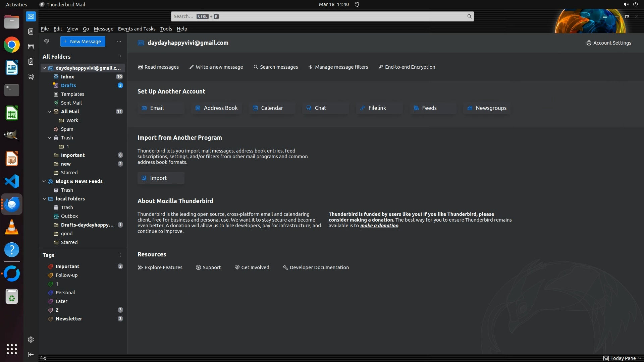Open the make a donation link
644x362 pixels.
click(379, 226)
